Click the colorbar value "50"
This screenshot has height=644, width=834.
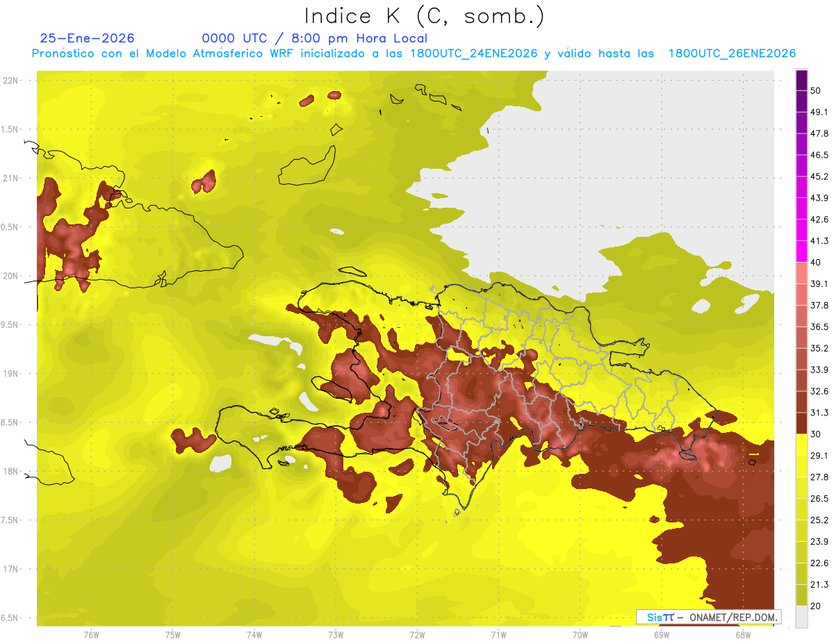pos(816,90)
